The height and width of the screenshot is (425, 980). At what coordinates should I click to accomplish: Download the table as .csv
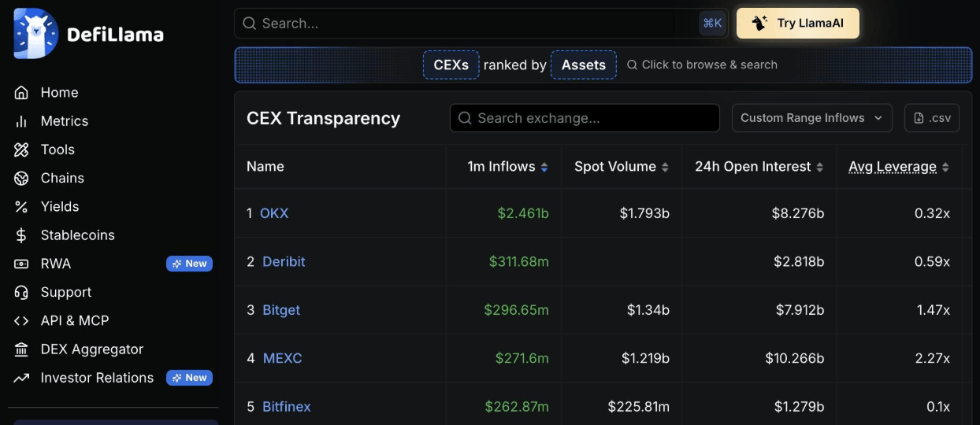(932, 118)
